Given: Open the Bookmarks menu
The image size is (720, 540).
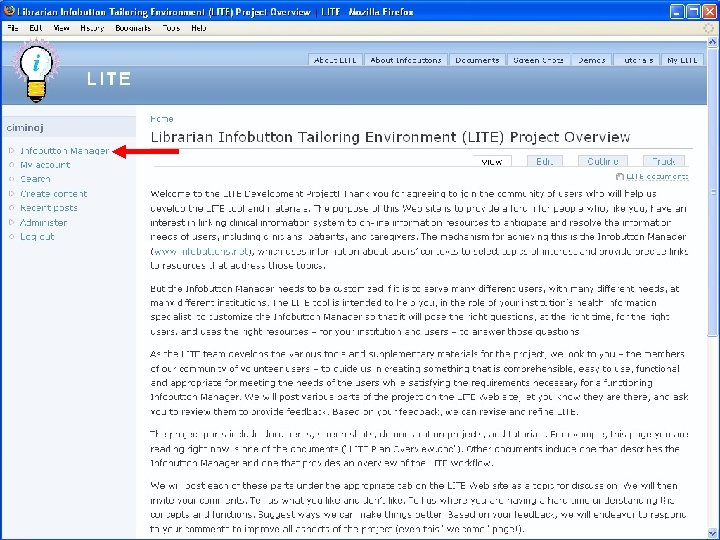Looking at the screenshot, I should click(x=133, y=28).
